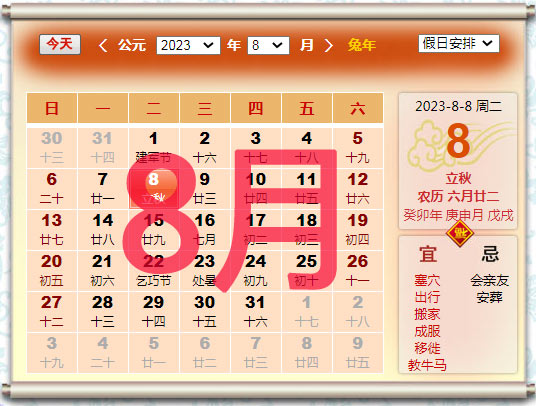
Task: Select August 9 廿三
Action: pyautogui.click(x=205, y=189)
